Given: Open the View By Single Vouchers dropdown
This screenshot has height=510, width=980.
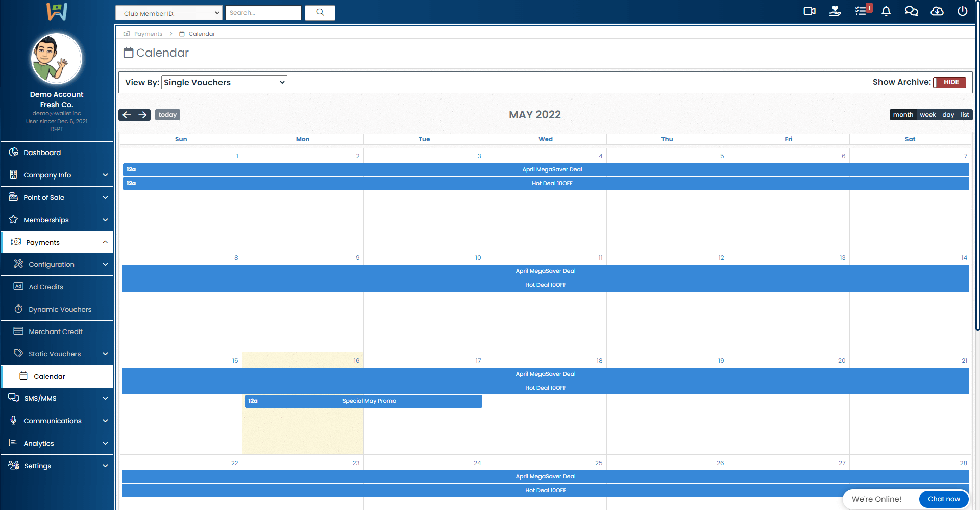Looking at the screenshot, I should coord(224,83).
